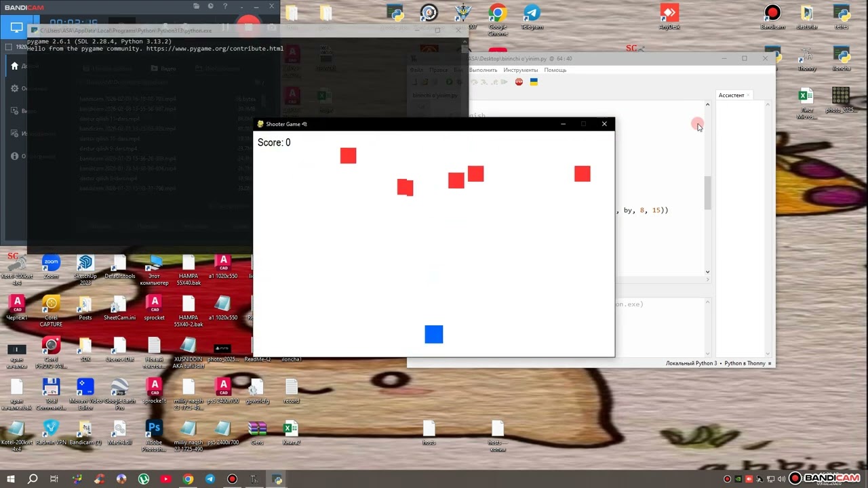
Task: Select the Mach4.dll file
Action: pos(120,432)
